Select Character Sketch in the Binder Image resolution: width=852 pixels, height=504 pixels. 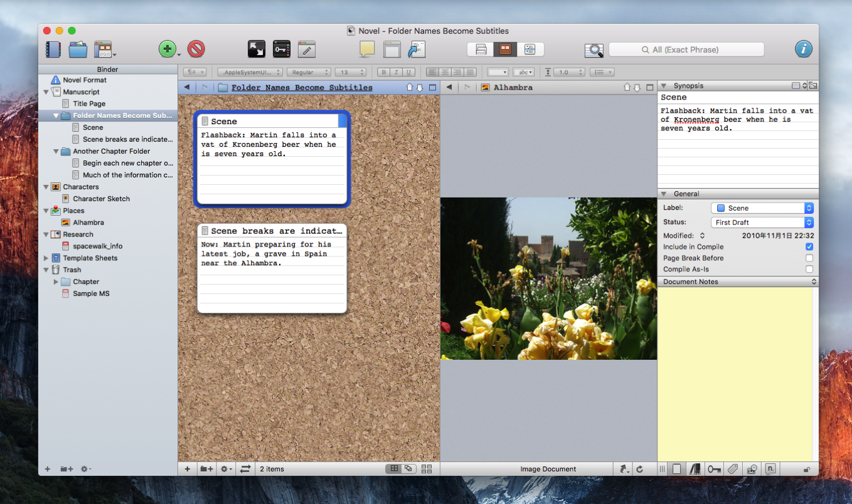[101, 199]
